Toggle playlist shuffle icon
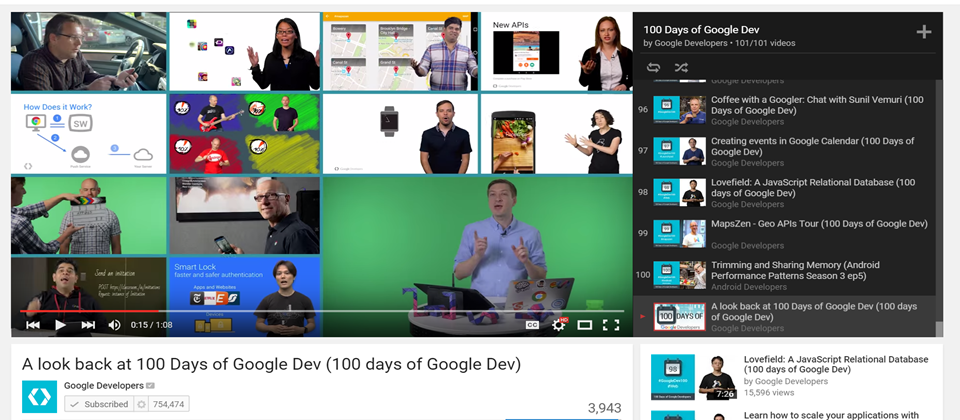Image resolution: width=960 pixels, height=420 pixels. pos(681,67)
